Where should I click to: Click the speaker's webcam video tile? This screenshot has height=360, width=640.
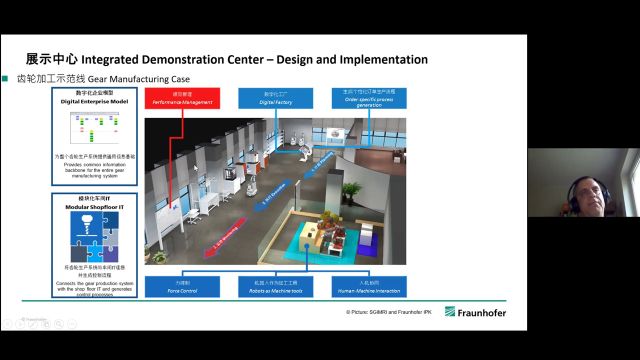pos(584,182)
